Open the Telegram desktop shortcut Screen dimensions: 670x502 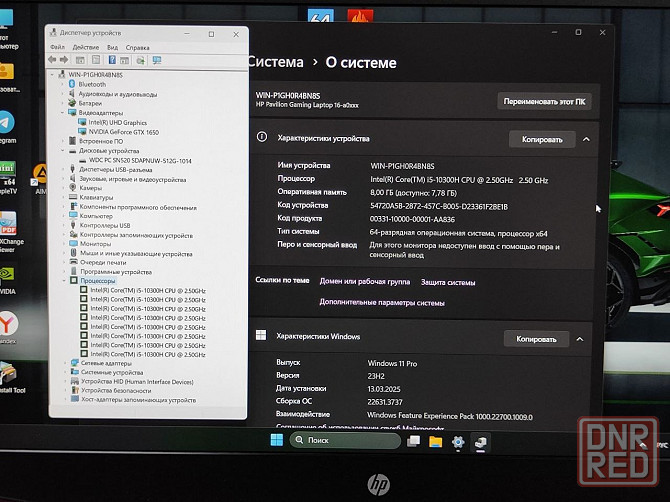pos(8,126)
